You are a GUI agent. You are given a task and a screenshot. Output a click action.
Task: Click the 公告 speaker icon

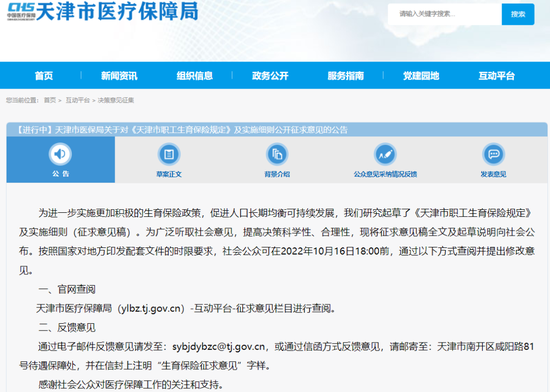tap(60, 154)
